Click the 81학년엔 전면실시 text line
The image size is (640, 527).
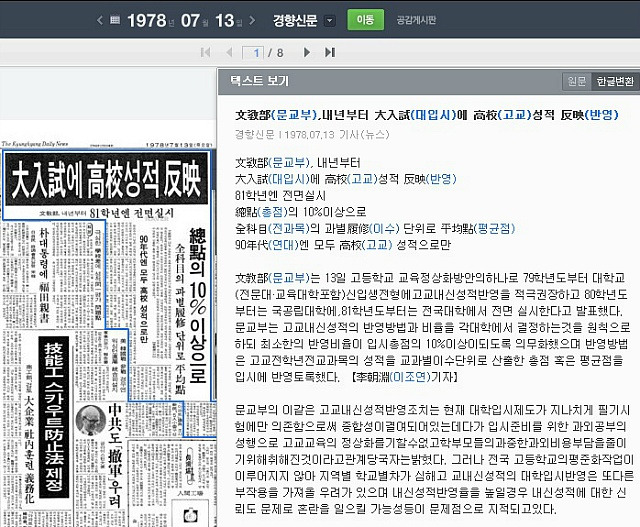click(280, 196)
